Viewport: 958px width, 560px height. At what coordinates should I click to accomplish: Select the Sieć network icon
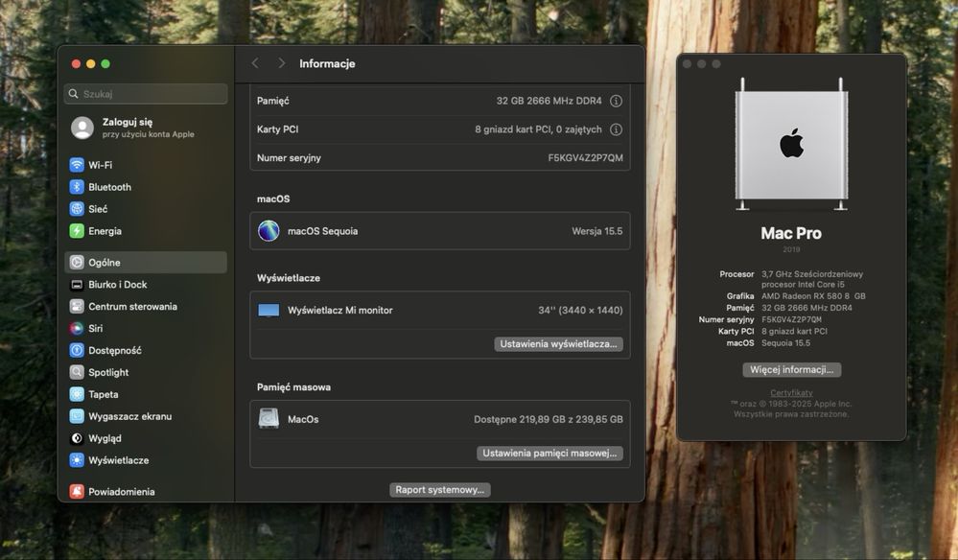click(x=77, y=209)
